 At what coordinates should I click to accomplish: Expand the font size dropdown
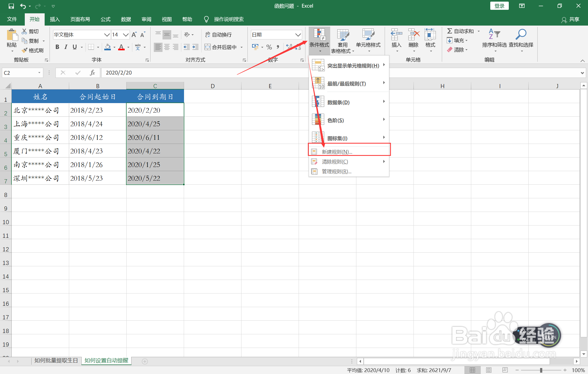click(125, 35)
